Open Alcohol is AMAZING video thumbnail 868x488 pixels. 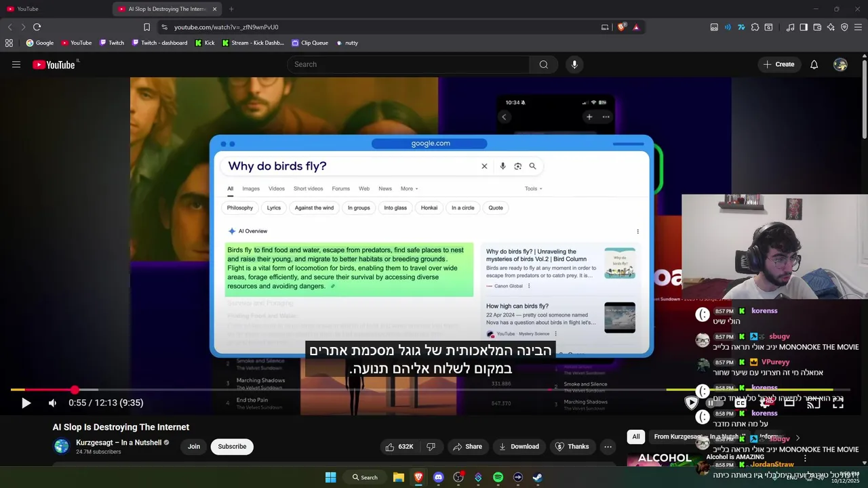pyautogui.click(x=665, y=459)
